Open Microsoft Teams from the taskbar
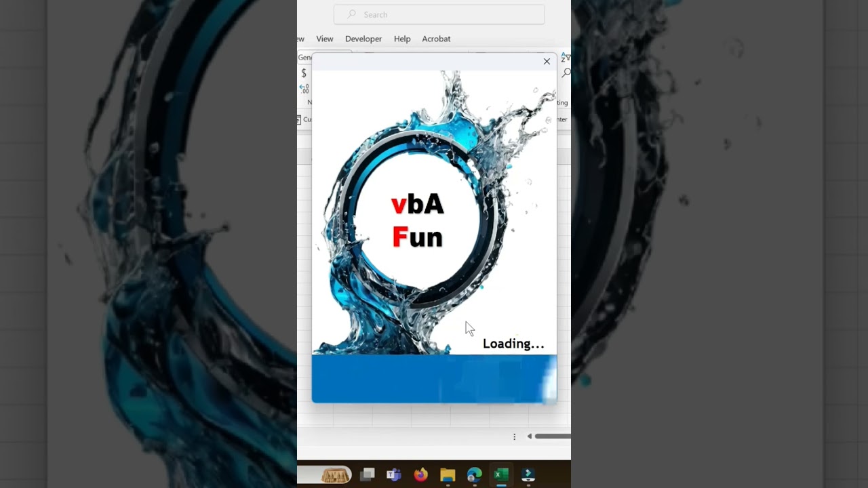 394,474
